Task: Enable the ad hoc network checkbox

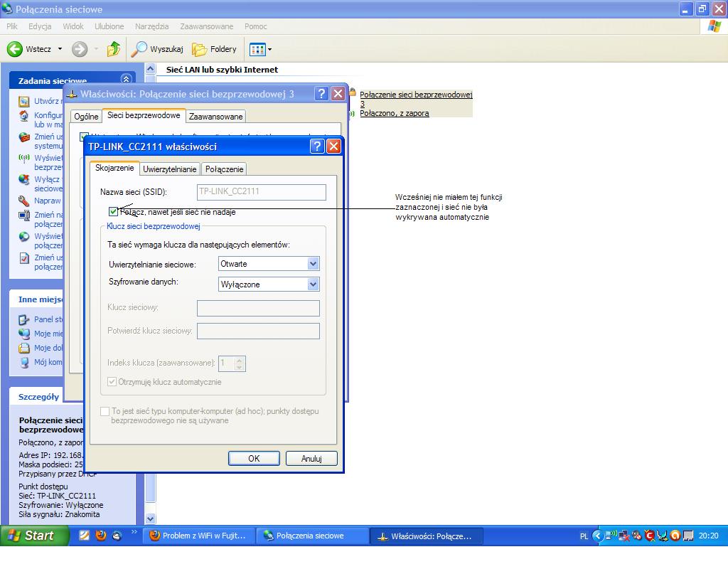Action: 105,411
